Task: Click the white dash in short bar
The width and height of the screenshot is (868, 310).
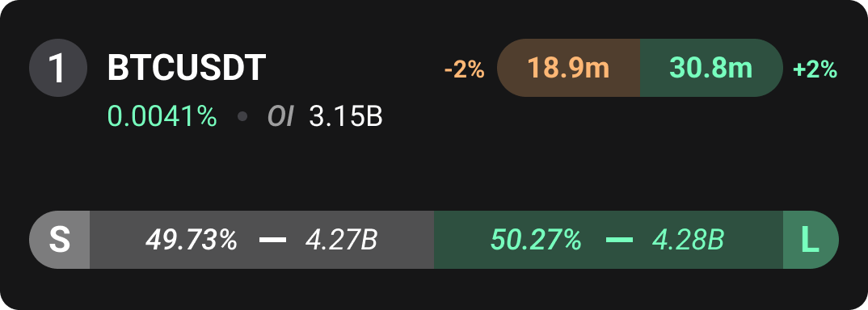Action: (273, 240)
